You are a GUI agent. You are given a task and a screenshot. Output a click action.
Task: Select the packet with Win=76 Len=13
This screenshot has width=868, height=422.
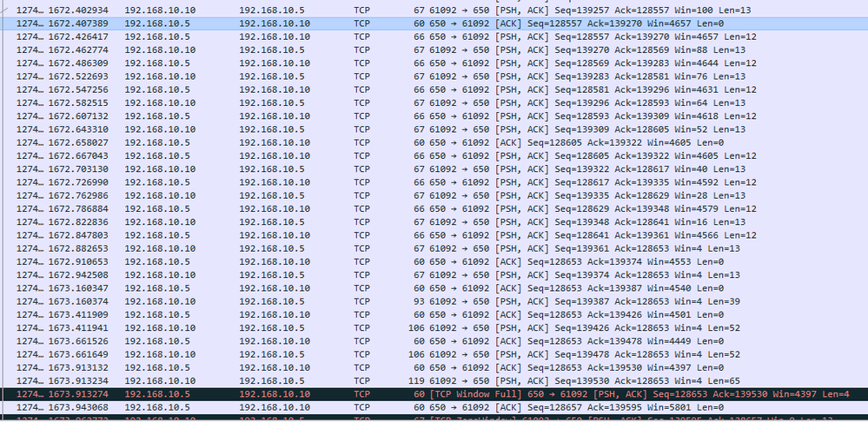[434, 76]
